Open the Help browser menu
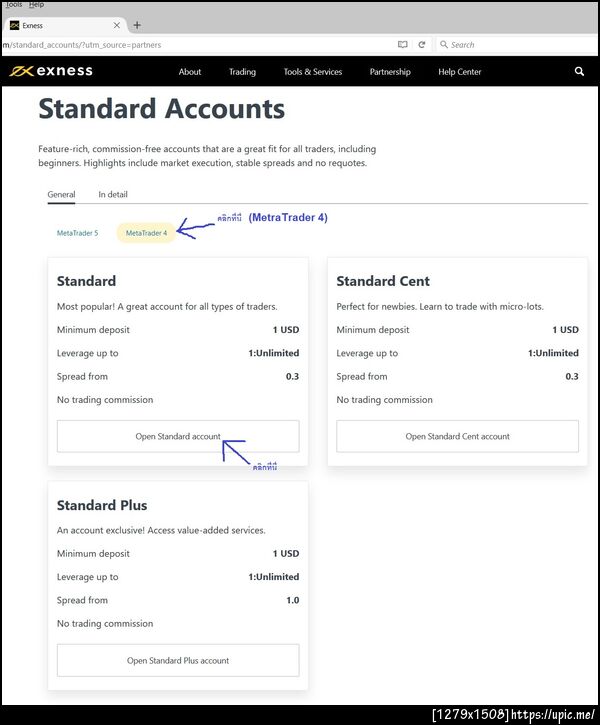 36,4
